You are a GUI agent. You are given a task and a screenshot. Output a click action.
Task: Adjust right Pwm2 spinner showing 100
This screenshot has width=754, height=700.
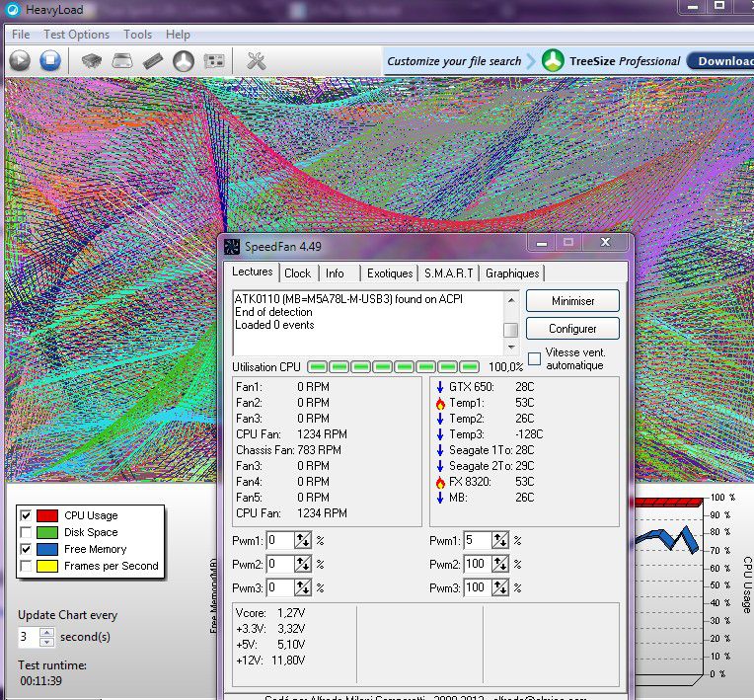click(x=499, y=564)
